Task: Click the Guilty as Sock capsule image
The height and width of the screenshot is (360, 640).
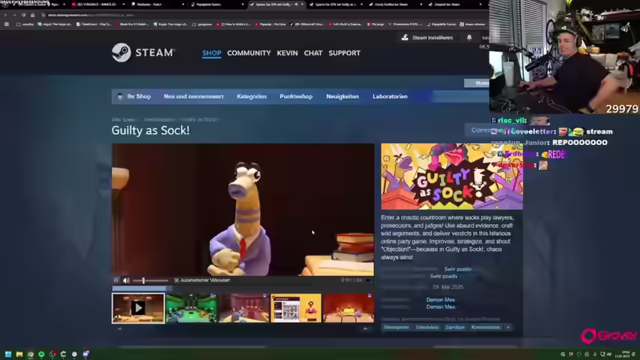Action: click(452, 176)
